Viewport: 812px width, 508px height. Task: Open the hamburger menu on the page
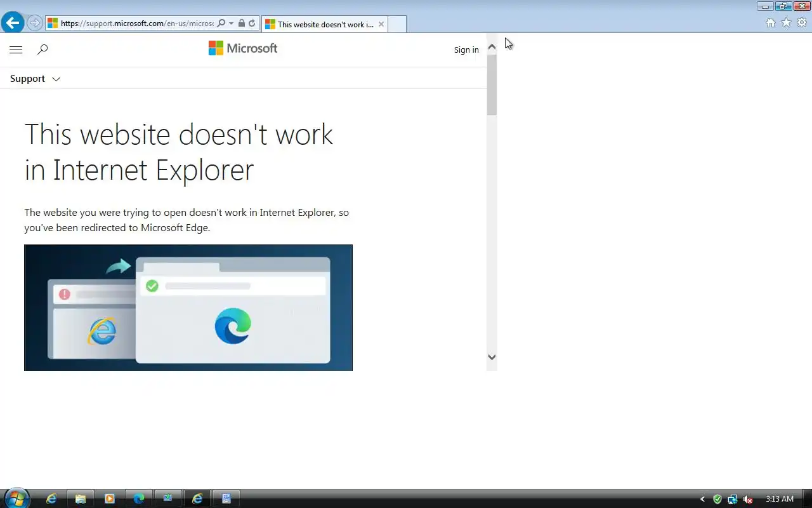coord(16,50)
